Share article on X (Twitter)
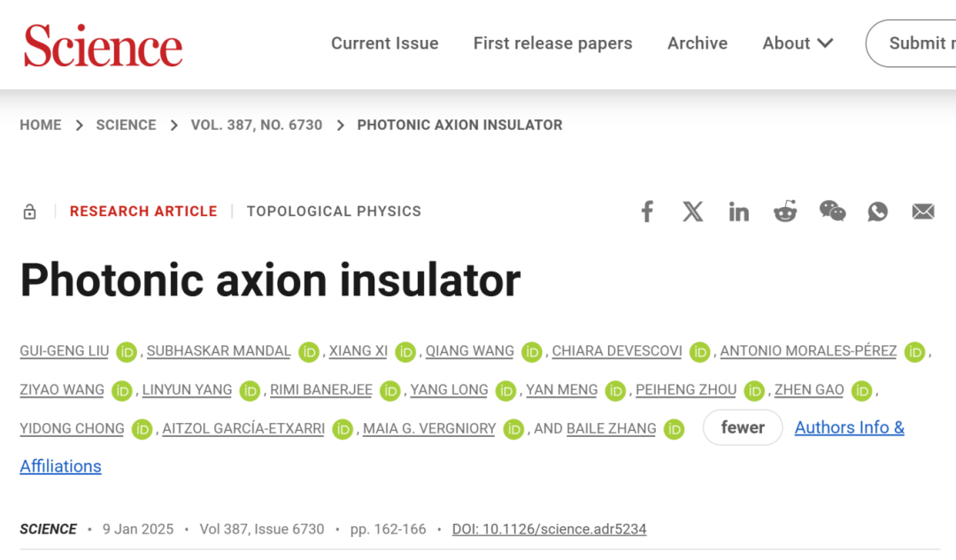 coord(692,211)
